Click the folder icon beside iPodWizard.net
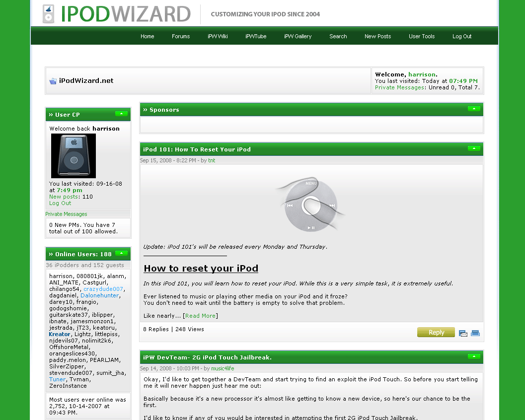The height and width of the screenshot is (420, 525). coord(53,81)
